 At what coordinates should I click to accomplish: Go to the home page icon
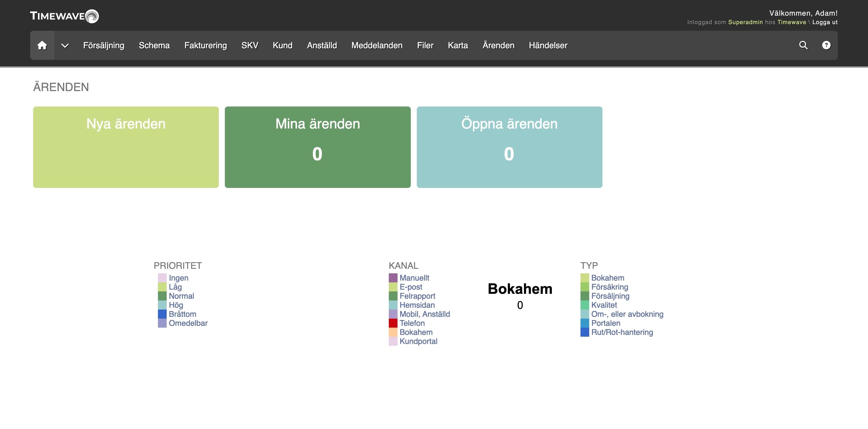[x=42, y=45]
